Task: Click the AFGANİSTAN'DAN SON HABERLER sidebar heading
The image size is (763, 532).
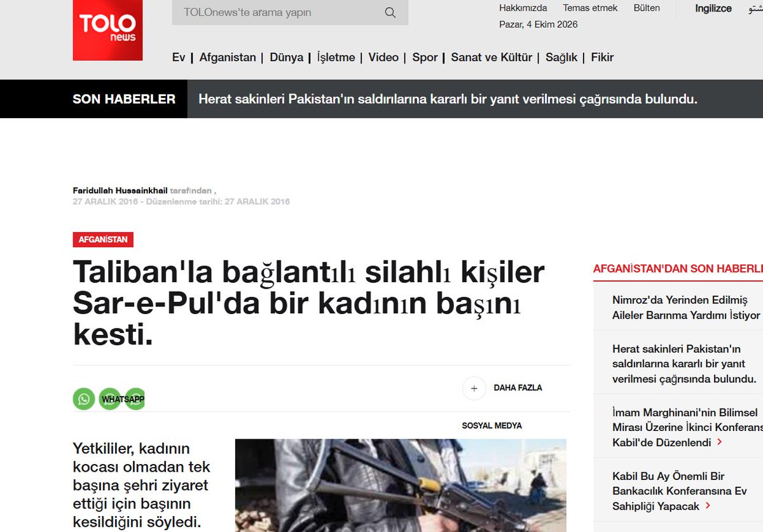Action: [678, 269]
